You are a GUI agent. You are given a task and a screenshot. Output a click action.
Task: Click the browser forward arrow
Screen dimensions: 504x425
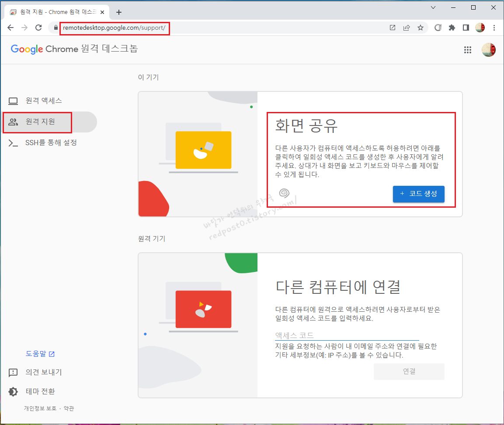point(24,28)
